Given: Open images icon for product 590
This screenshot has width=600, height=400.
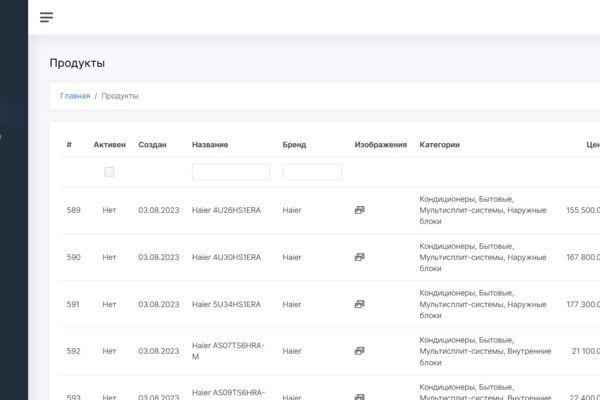Looking at the screenshot, I should coord(359,257).
